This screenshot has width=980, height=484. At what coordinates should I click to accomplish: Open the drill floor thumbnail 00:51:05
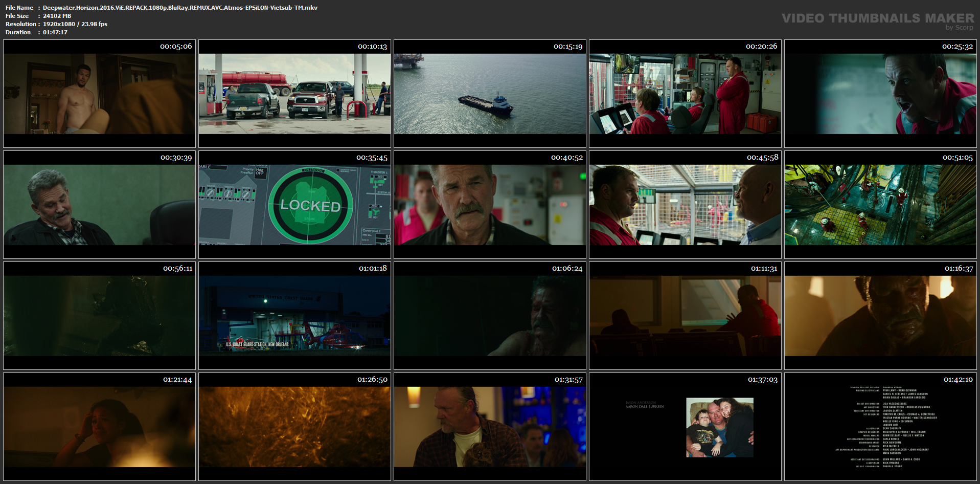[x=880, y=205]
